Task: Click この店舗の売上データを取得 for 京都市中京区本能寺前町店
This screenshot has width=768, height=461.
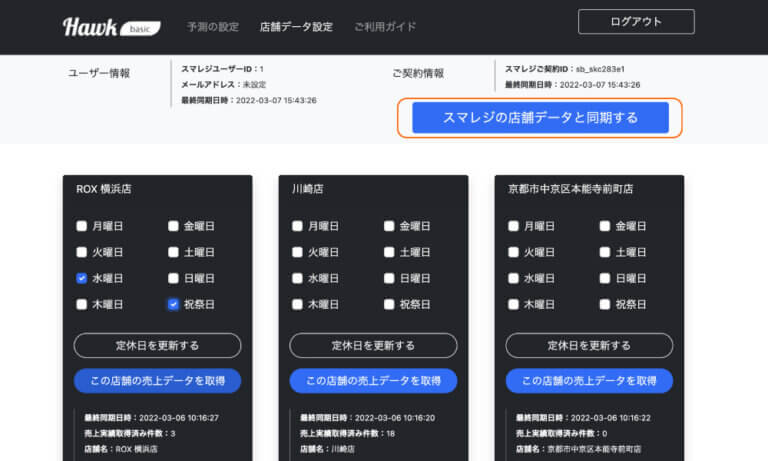Action: point(589,381)
